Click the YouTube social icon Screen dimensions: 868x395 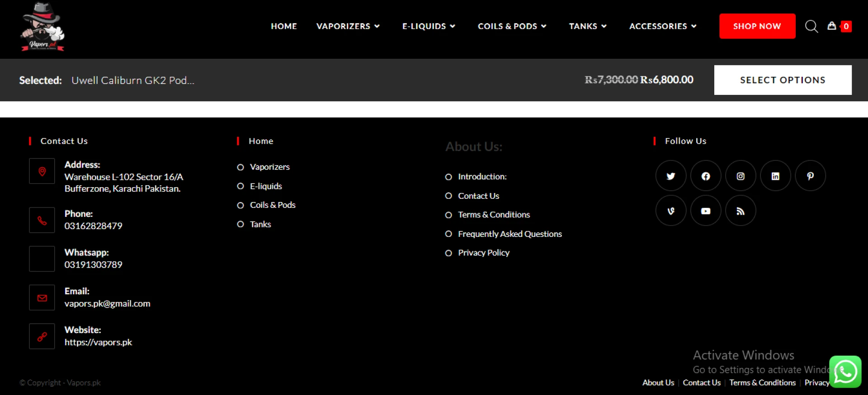click(x=706, y=211)
